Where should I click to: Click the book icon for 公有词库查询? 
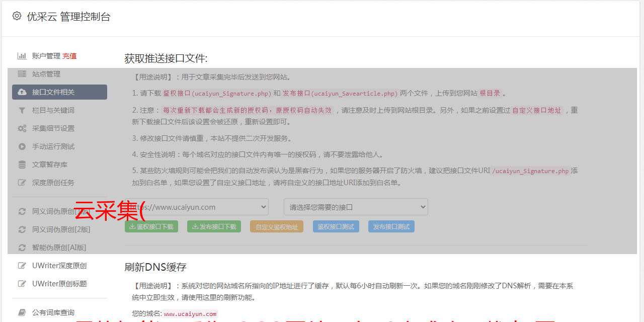22,312
